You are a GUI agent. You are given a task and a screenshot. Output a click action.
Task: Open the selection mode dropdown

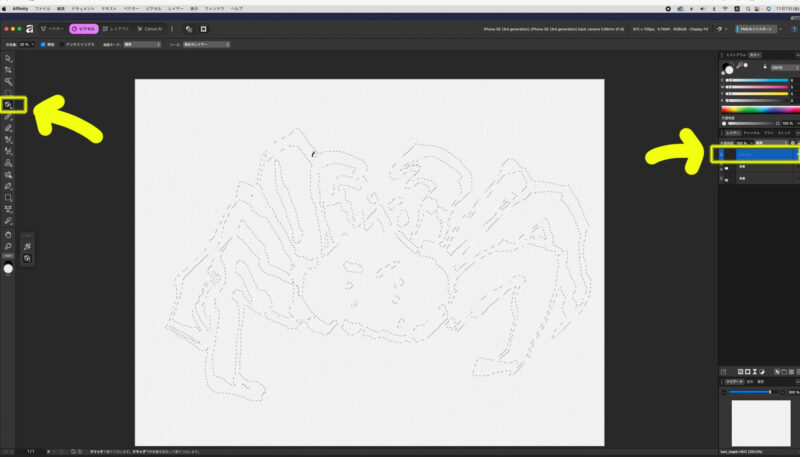point(144,44)
